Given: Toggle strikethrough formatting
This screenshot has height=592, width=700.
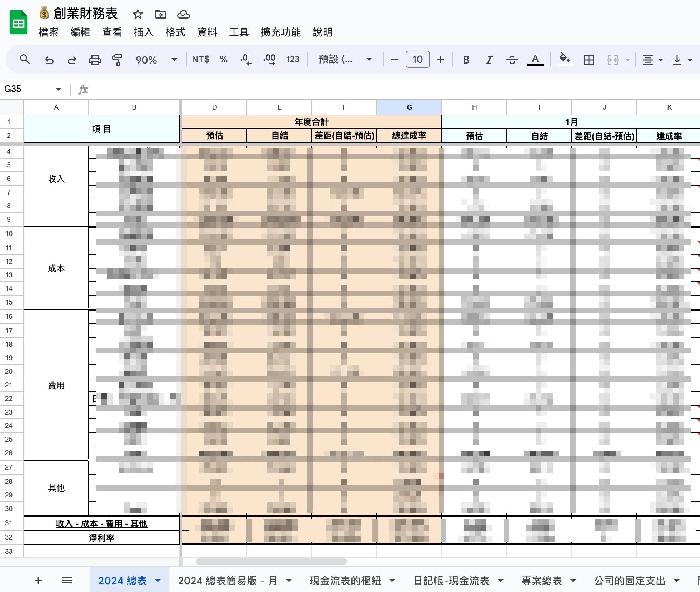Looking at the screenshot, I should pos(512,60).
